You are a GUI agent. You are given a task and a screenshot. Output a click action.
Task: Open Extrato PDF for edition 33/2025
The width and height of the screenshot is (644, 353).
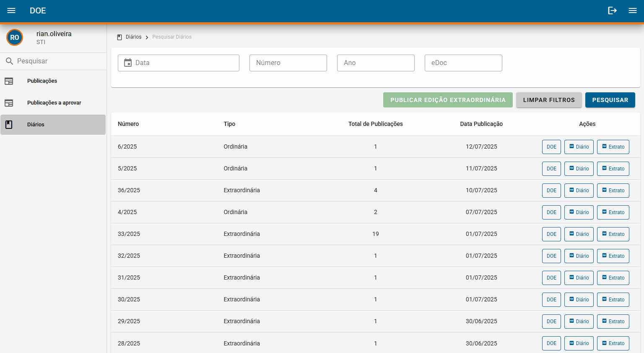pos(613,234)
